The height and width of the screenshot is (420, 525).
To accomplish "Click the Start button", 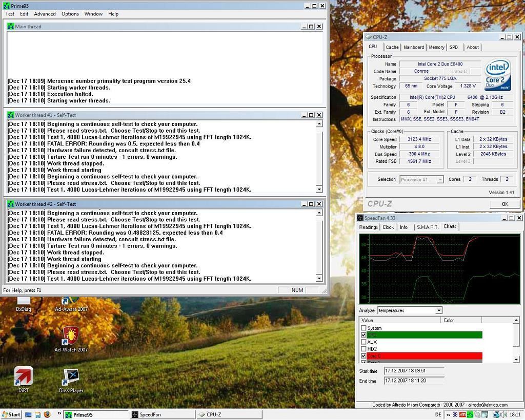I will pyautogui.click(x=11, y=414).
